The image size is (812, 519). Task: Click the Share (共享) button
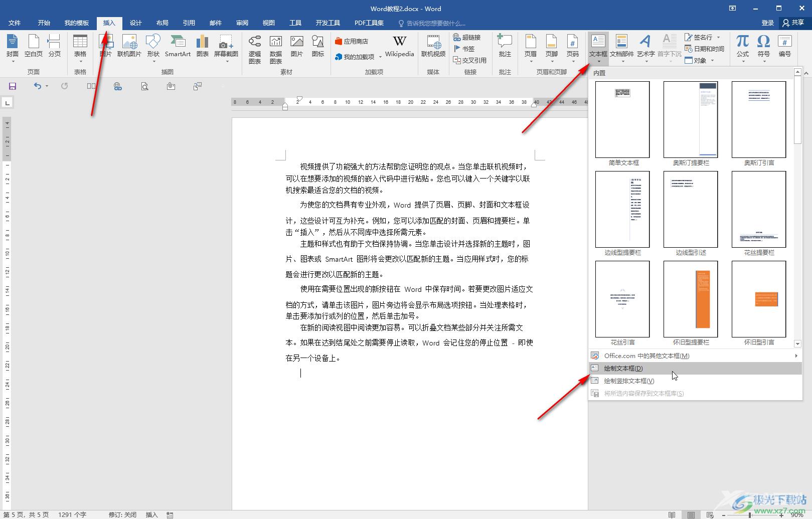793,23
